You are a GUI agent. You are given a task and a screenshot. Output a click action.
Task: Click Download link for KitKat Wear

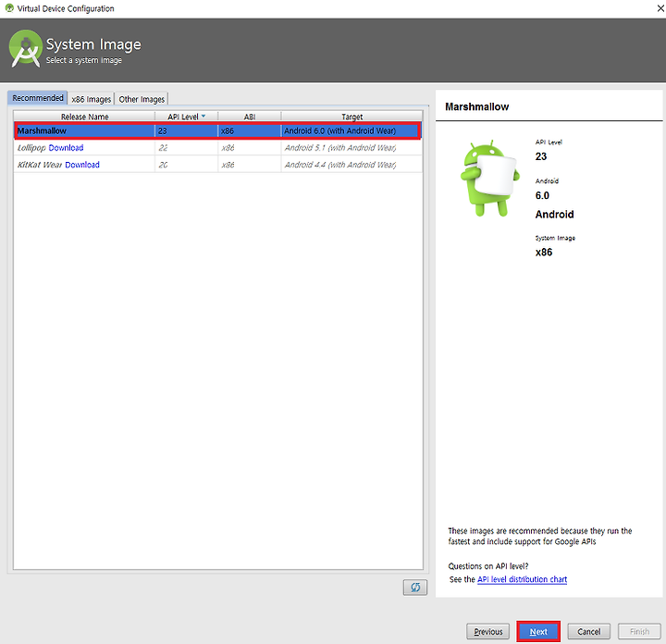pyautogui.click(x=82, y=165)
